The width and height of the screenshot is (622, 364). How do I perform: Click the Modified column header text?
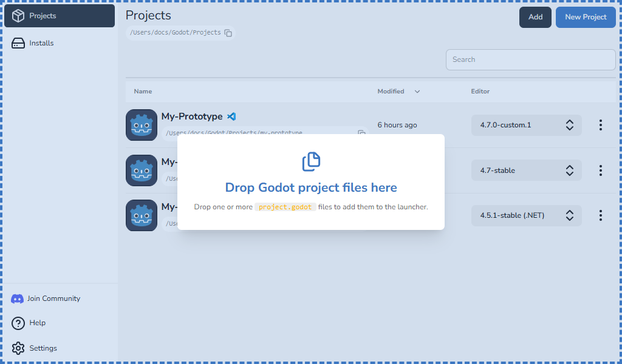[x=391, y=92]
